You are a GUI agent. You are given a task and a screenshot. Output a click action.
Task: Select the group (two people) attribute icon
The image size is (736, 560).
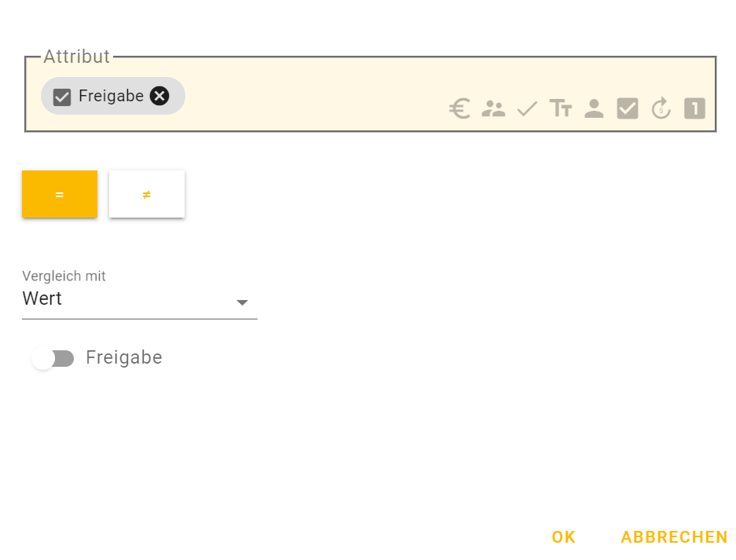(x=493, y=108)
